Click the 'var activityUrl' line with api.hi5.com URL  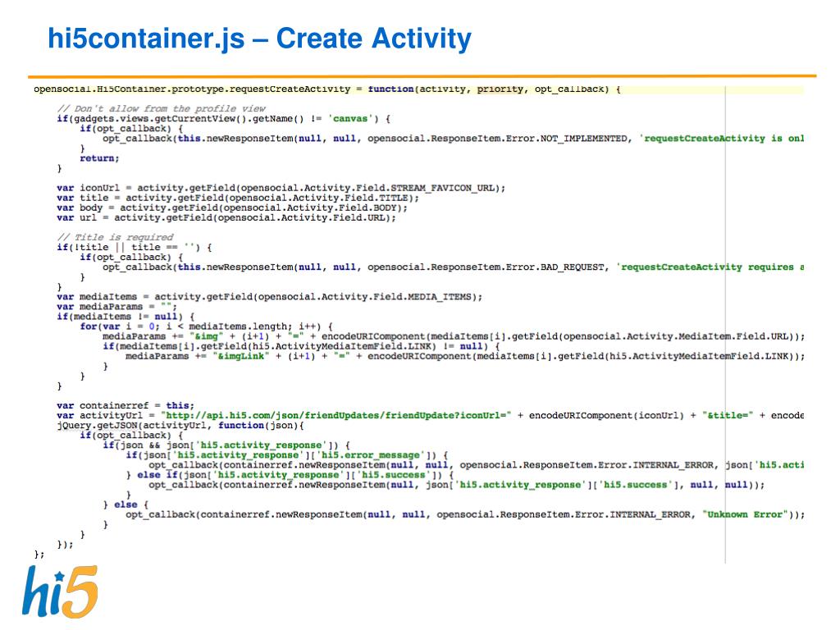pyautogui.click(x=430, y=415)
